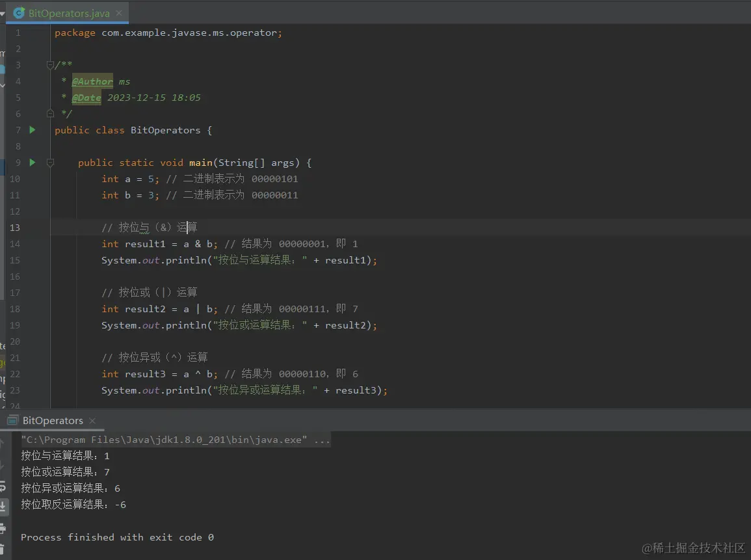Click line number 13 in the gutter

15,228
